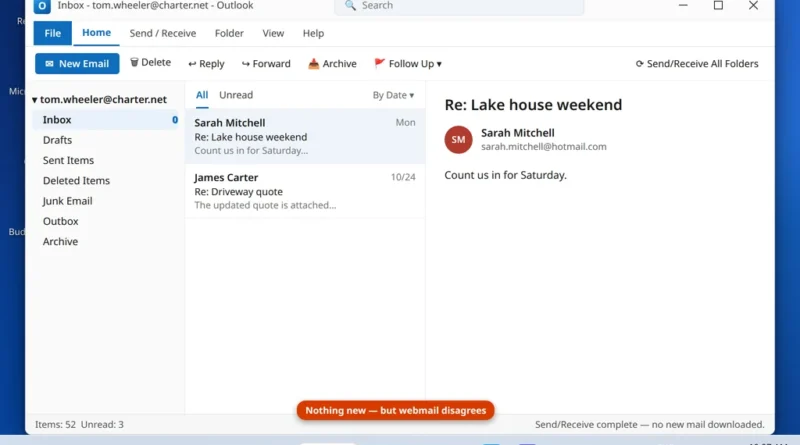The image size is (800, 445).
Task: Click the red Follow Up flag icon
Action: pyautogui.click(x=379, y=63)
